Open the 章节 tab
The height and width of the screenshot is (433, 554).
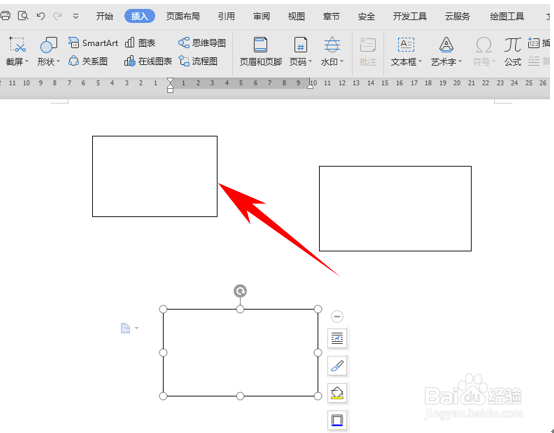tap(331, 16)
